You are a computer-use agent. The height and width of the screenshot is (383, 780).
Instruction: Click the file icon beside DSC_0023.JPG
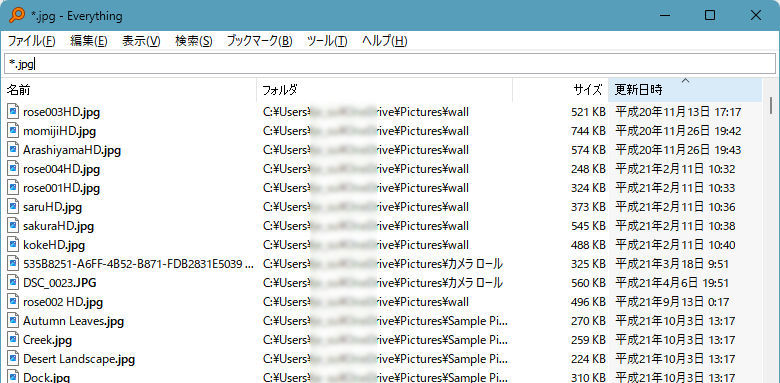pyautogui.click(x=12, y=283)
